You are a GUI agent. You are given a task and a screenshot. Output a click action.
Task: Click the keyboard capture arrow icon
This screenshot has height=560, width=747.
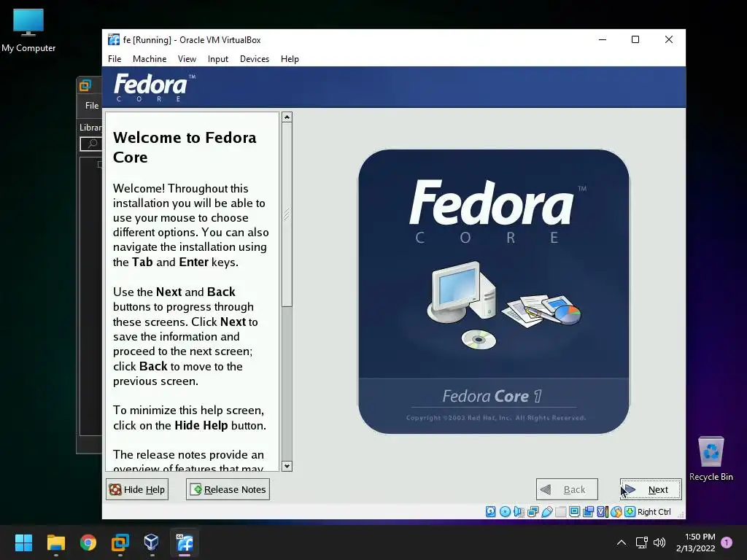pyautogui.click(x=630, y=512)
